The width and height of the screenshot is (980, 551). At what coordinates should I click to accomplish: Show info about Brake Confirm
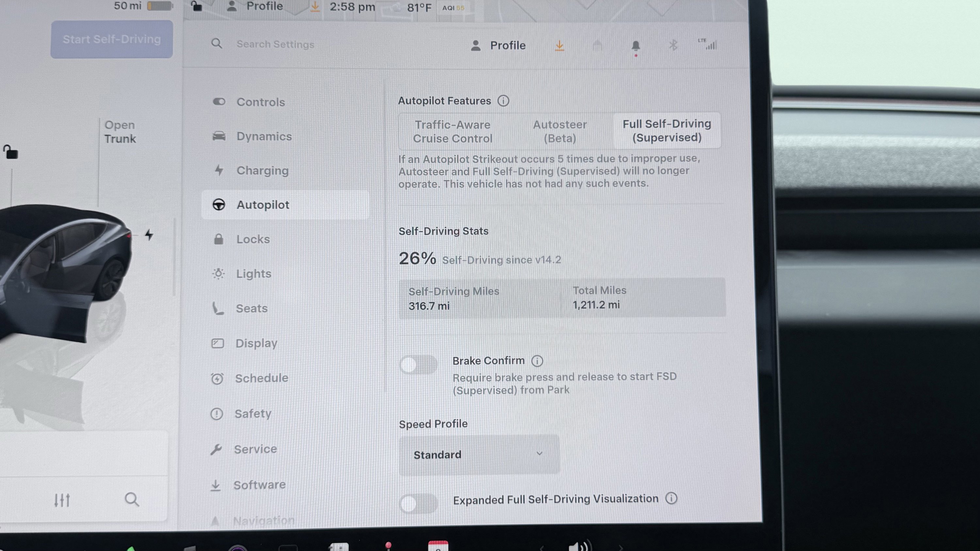click(537, 361)
